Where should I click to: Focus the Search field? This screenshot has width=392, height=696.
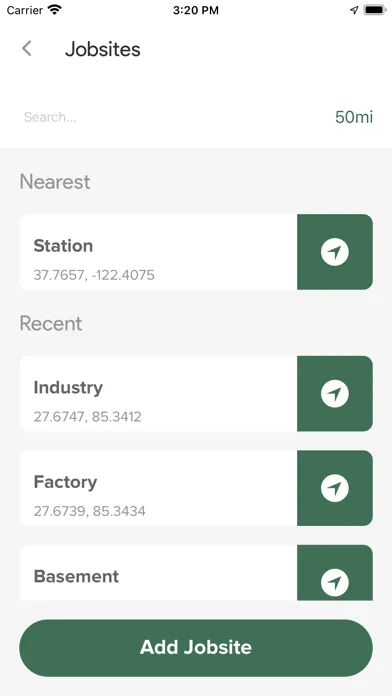(173, 117)
